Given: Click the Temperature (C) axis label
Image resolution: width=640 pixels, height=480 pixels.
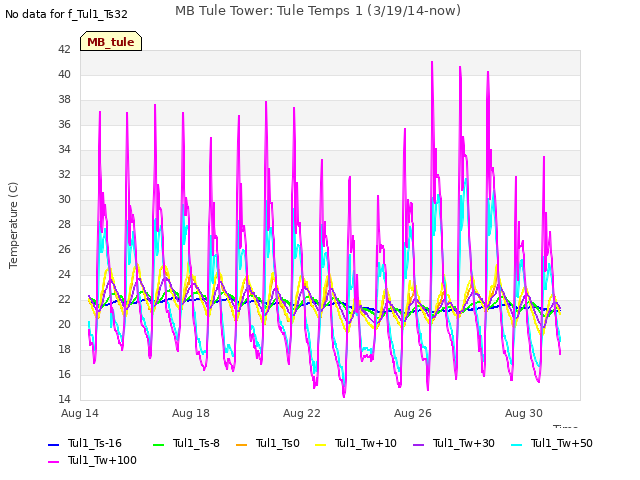Looking at the screenshot, I should pyautogui.click(x=13, y=225).
